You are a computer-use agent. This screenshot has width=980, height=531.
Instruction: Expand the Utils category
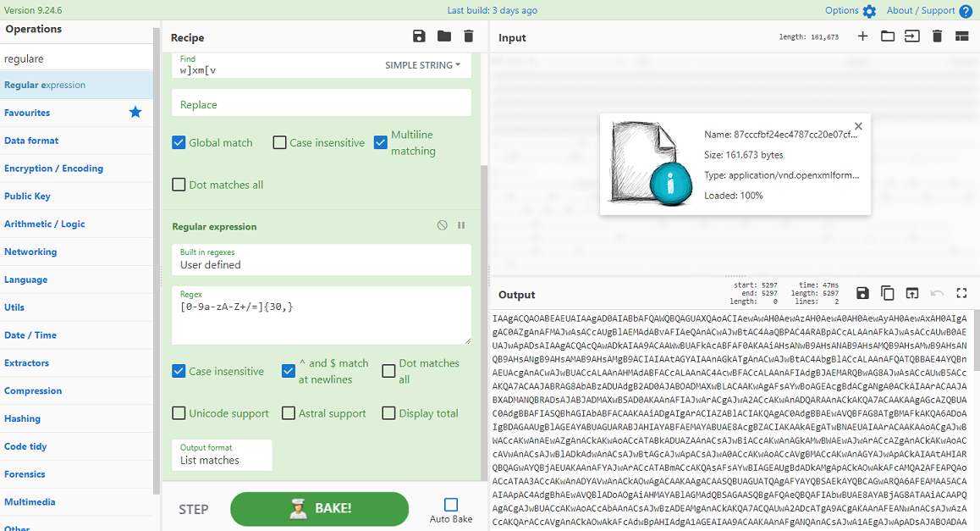[76, 307]
